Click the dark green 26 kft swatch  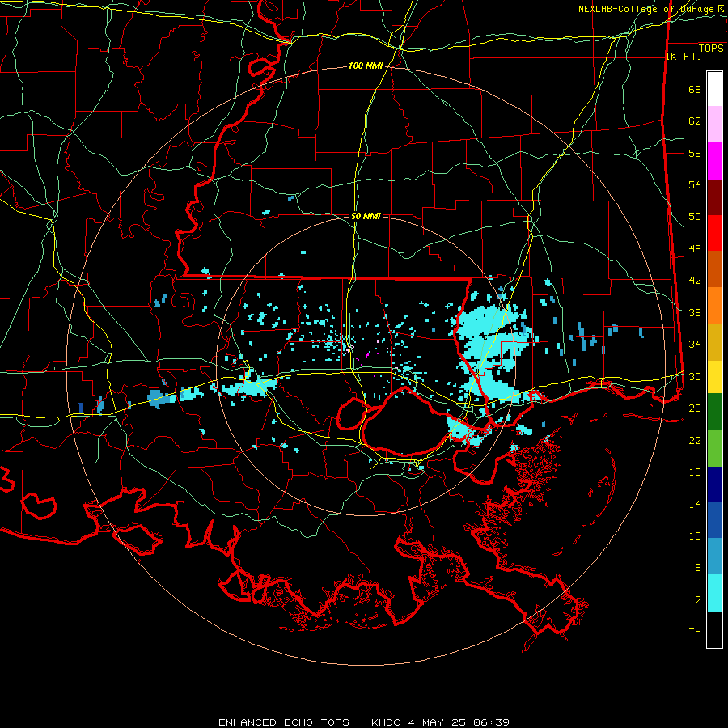coord(714,412)
